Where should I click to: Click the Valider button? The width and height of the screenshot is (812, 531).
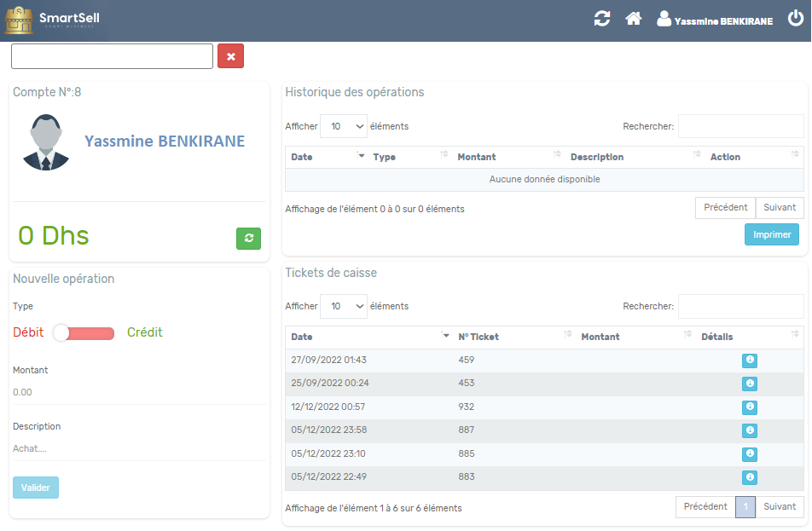pyautogui.click(x=36, y=488)
